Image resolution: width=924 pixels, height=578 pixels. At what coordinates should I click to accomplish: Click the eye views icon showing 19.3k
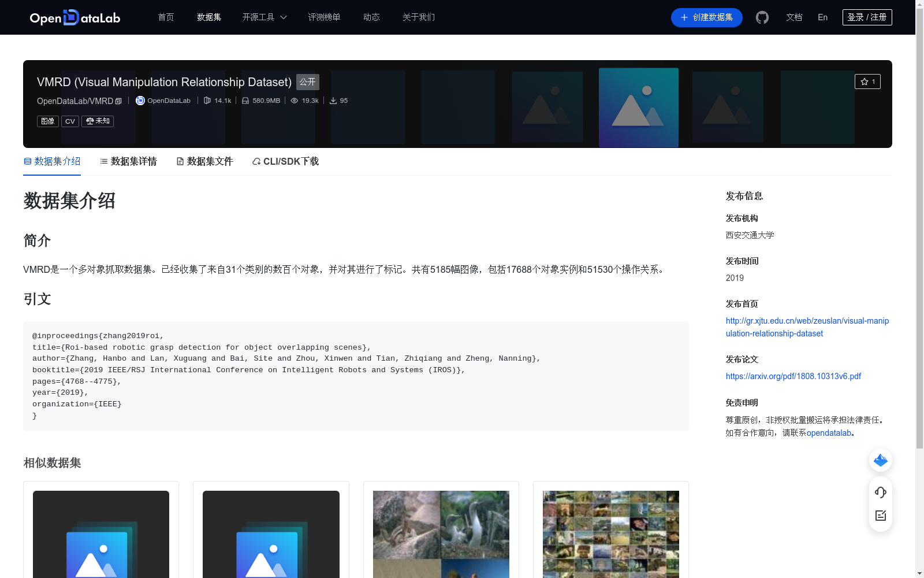pos(295,101)
